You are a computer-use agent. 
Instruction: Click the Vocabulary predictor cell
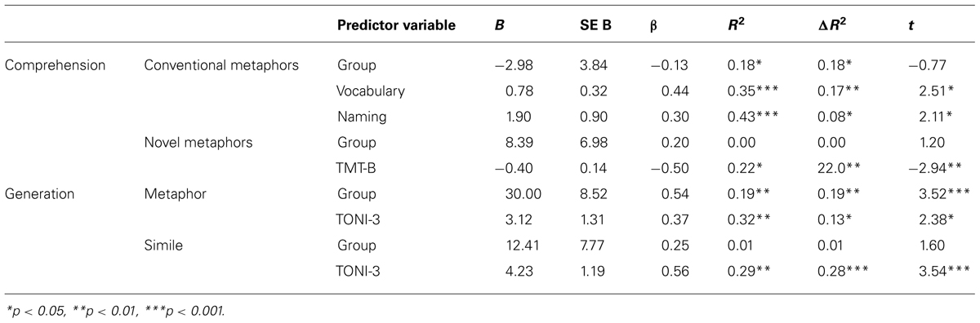(x=371, y=91)
